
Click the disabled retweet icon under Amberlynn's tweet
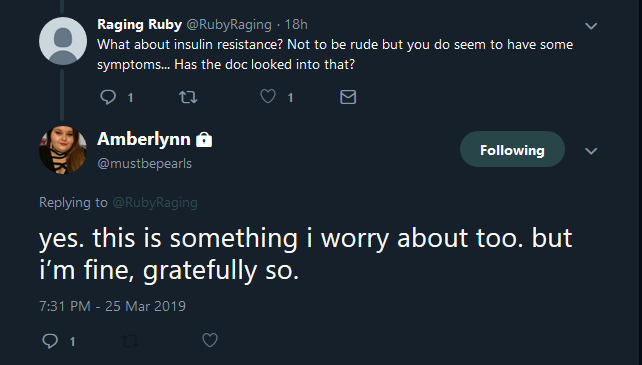tap(130, 340)
